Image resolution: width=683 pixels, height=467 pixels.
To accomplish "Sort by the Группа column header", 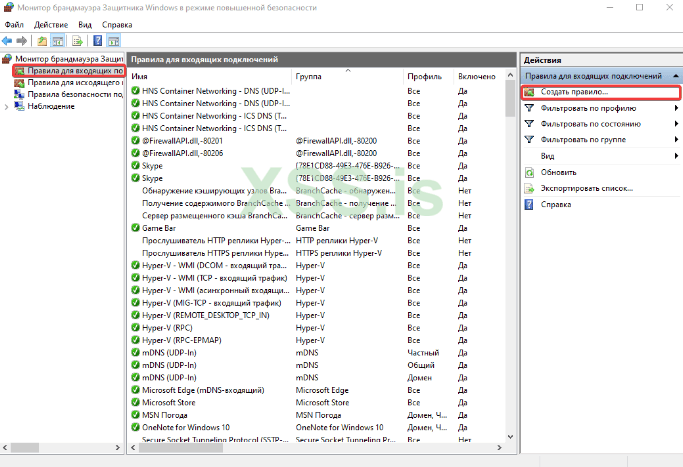I will [x=347, y=76].
